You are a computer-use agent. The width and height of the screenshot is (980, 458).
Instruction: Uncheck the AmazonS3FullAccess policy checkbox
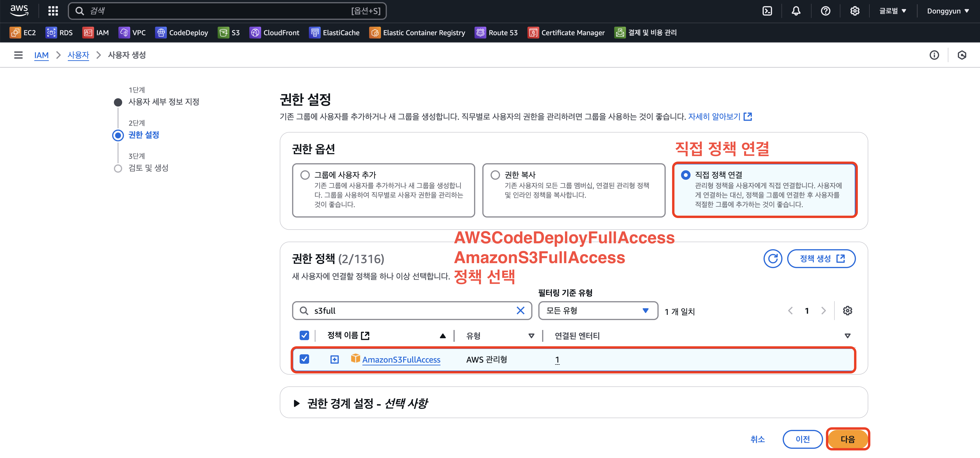304,359
